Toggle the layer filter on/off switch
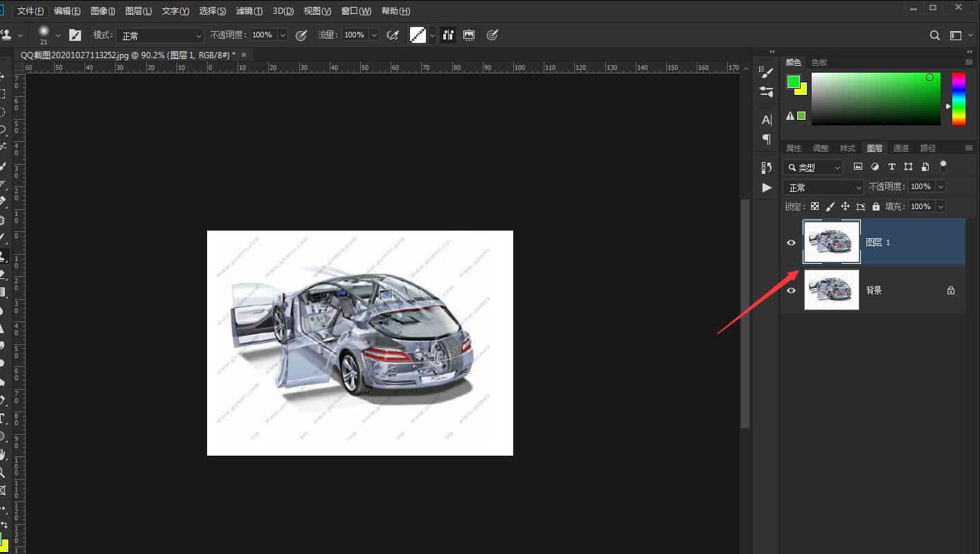This screenshot has height=554, width=980. pyautogui.click(x=943, y=166)
